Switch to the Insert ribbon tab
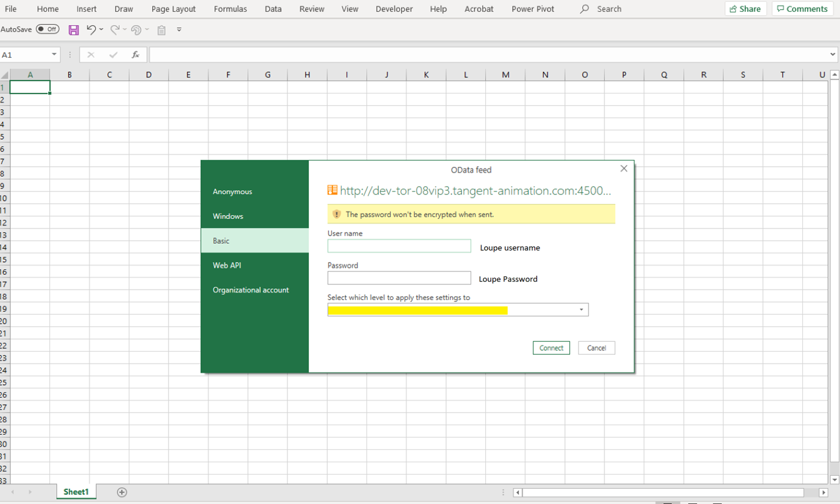This screenshot has width=840, height=504. [x=86, y=9]
